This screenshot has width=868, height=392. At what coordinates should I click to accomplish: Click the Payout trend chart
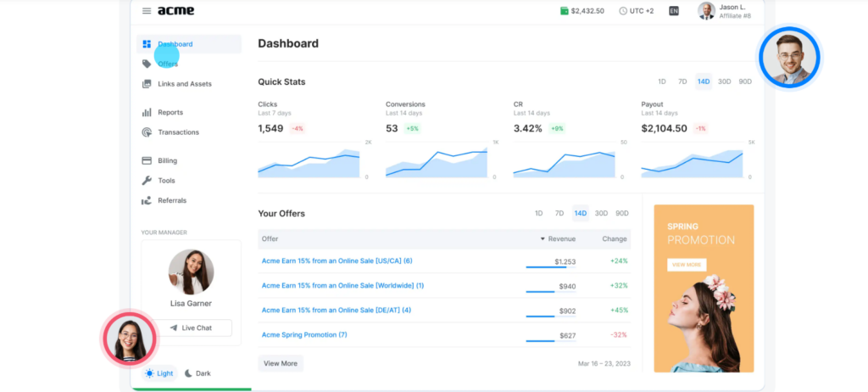692,161
